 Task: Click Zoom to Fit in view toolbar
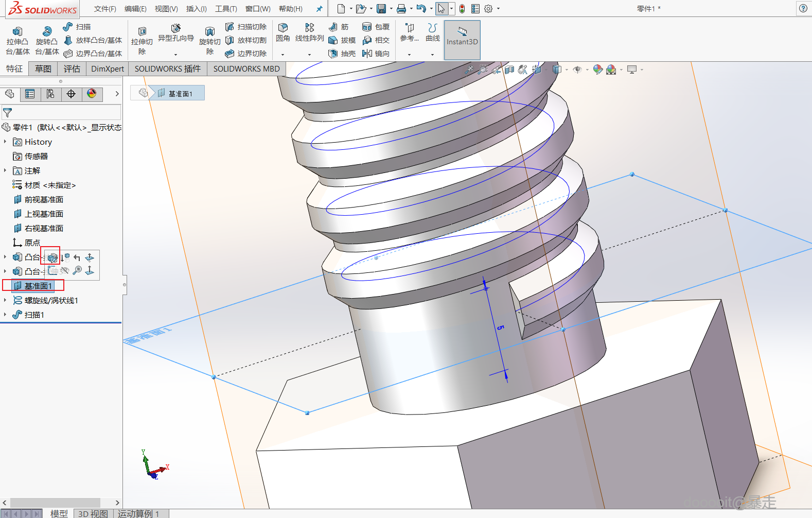coord(469,70)
